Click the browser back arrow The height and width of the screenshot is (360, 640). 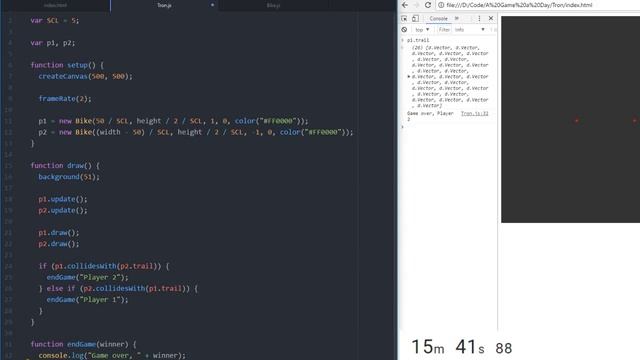(x=404, y=5)
